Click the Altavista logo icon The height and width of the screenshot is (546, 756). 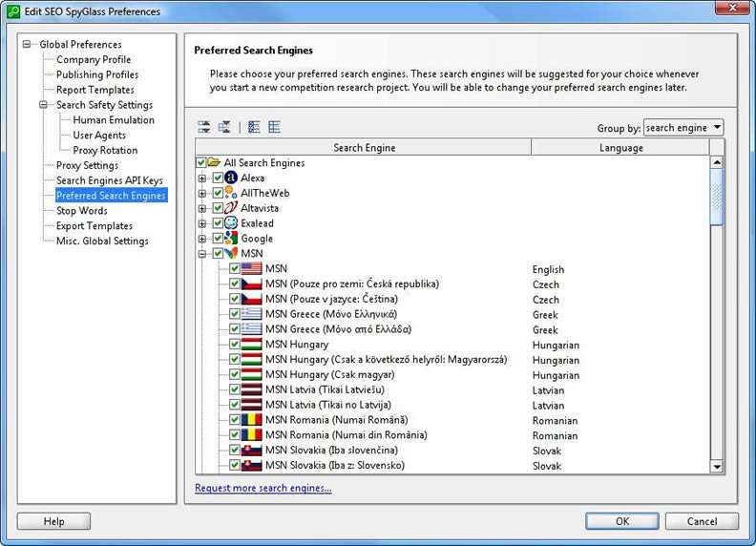pos(232,208)
